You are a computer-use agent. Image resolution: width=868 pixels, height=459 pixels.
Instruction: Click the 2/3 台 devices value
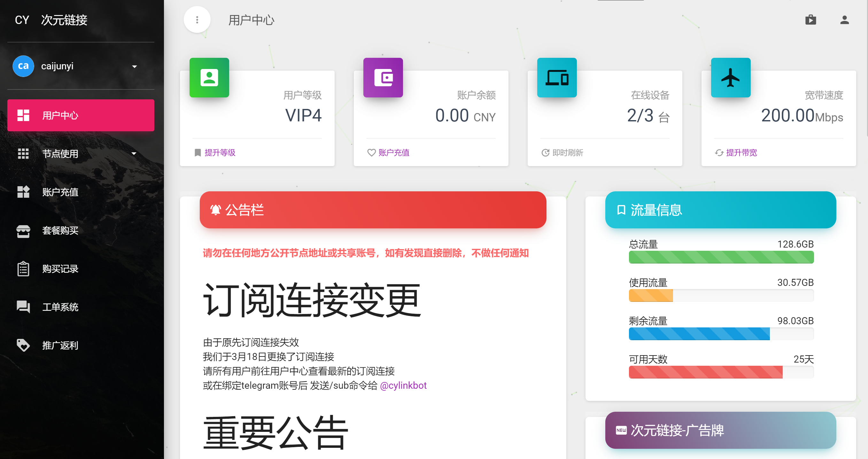[648, 116]
